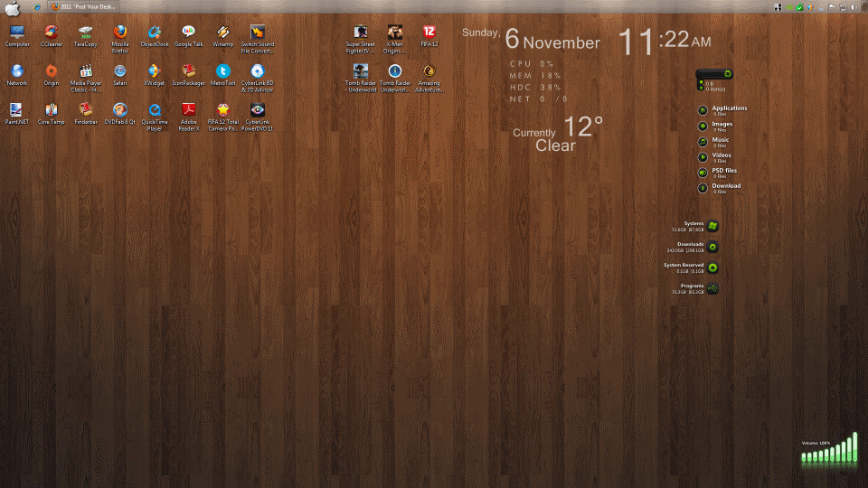This screenshot has height=488, width=868.
Task: Launch the Safari browser shortcut
Action: point(119,71)
